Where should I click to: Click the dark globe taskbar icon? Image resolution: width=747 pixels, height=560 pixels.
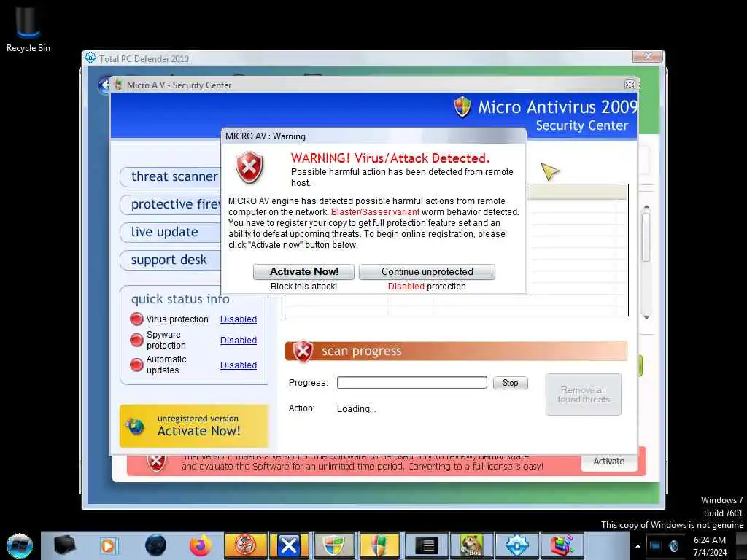click(156, 545)
